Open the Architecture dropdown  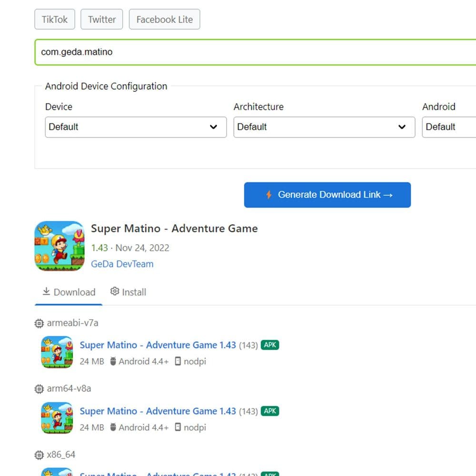point(324,127)
